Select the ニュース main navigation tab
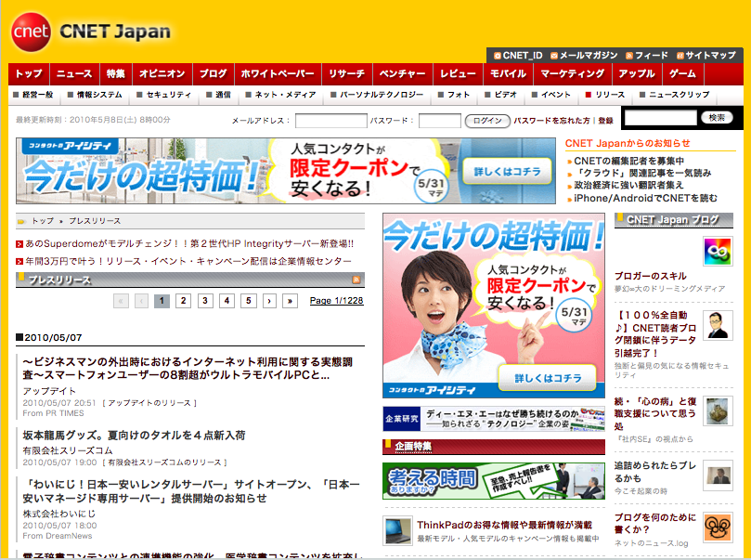 click(x=74, y=73)
